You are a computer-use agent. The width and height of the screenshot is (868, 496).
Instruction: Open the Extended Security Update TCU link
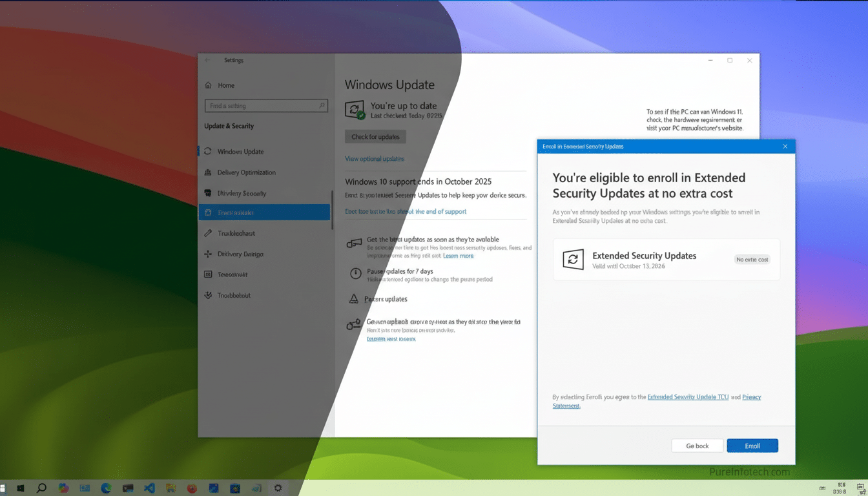[688, 397]
